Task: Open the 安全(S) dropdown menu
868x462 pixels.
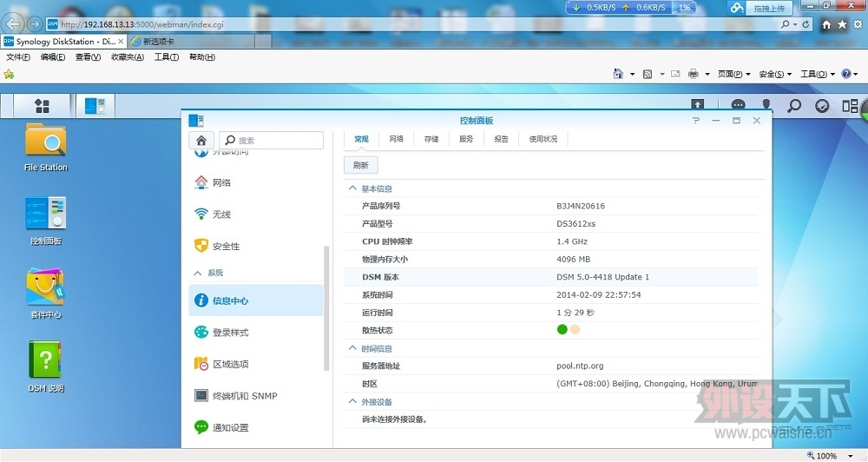Action: click(775, 74)
